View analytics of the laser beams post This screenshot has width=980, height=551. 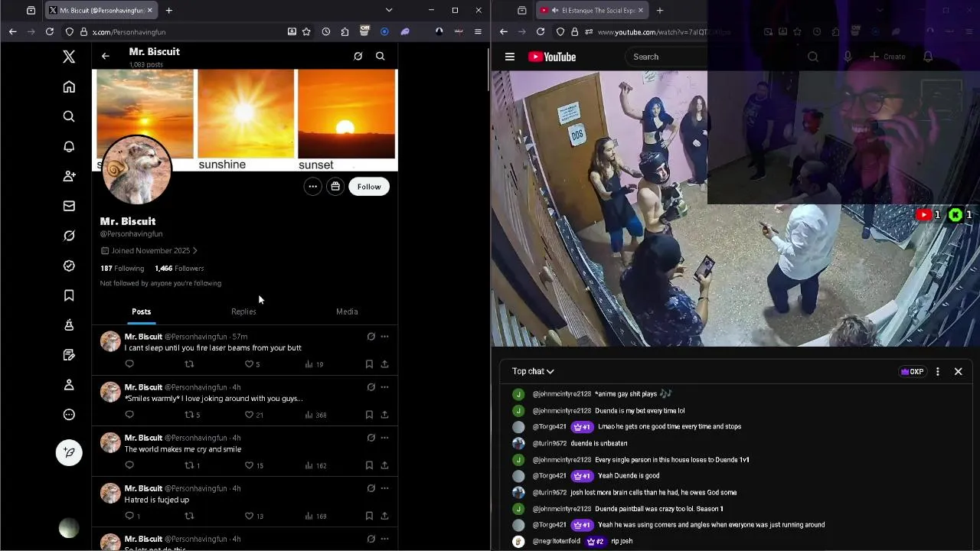314,364
